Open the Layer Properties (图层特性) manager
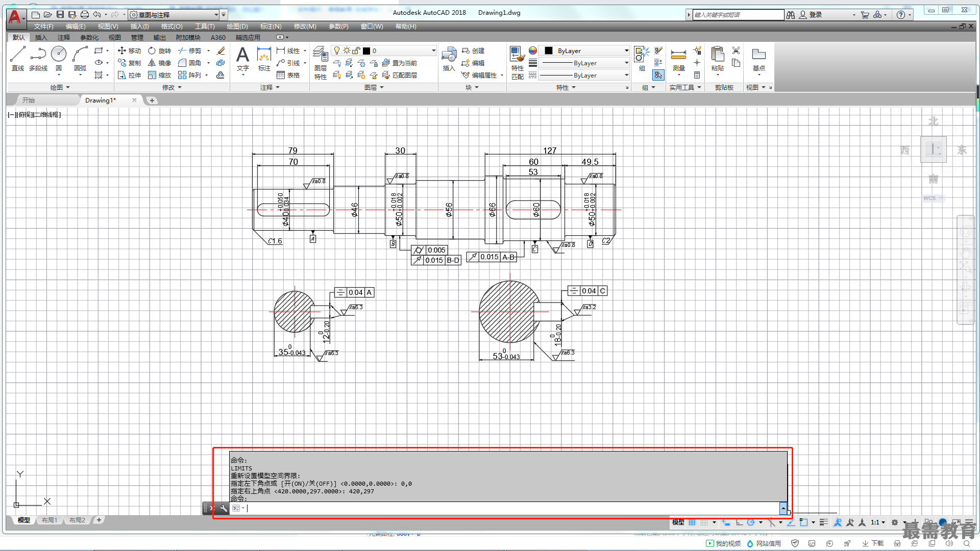 point(321,63)
